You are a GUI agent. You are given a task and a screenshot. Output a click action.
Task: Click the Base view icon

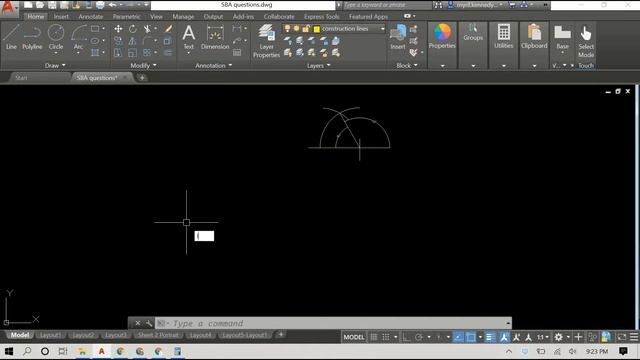point(562,37)
